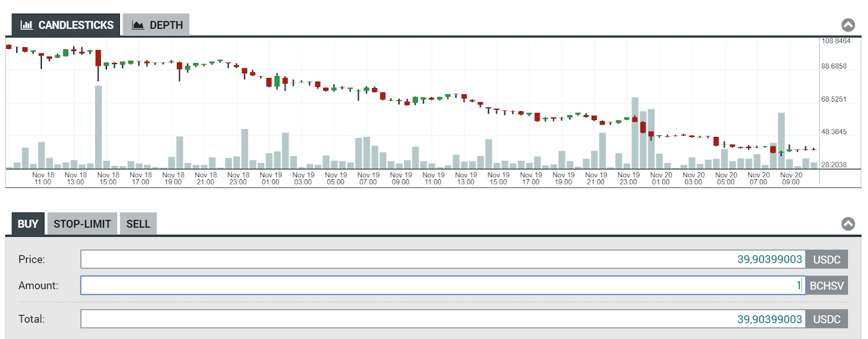Select the Total input field
The height and width of the screenshot is (339, 868).
(x=442, y=319)
